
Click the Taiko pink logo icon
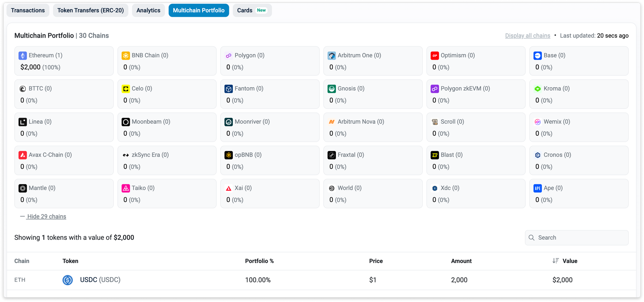pyautogui.click(x=126, y=188)
